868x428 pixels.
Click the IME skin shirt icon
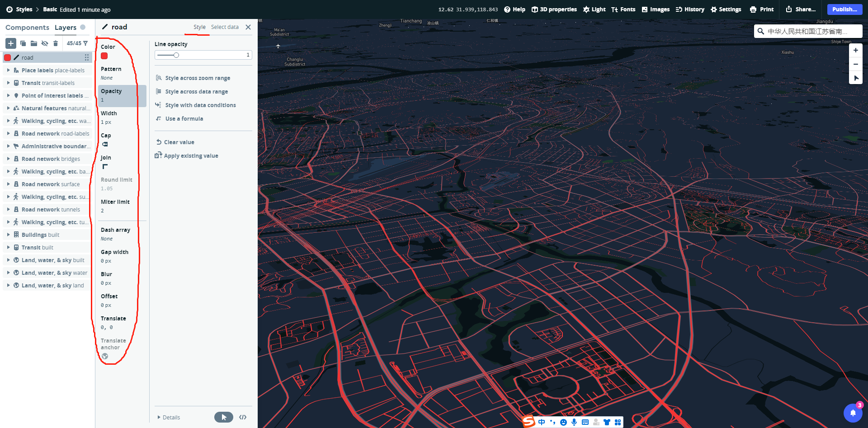coord(607,422)
